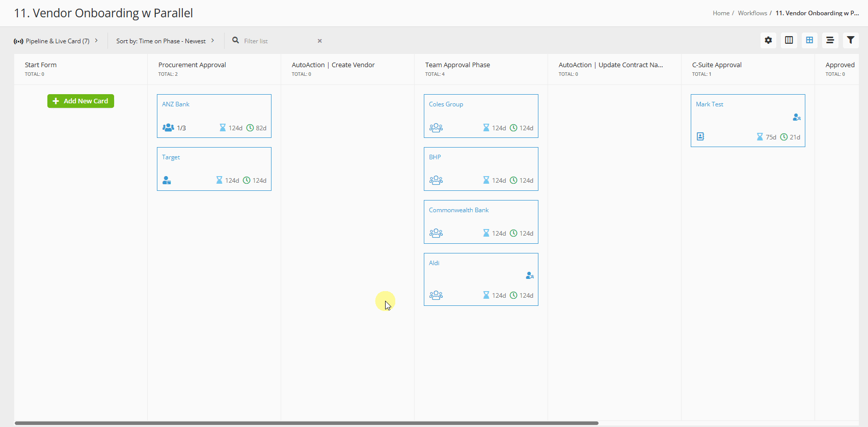Click the hourglass icon on BHP card
Screen dimensions: 868x427
point(486,180)
